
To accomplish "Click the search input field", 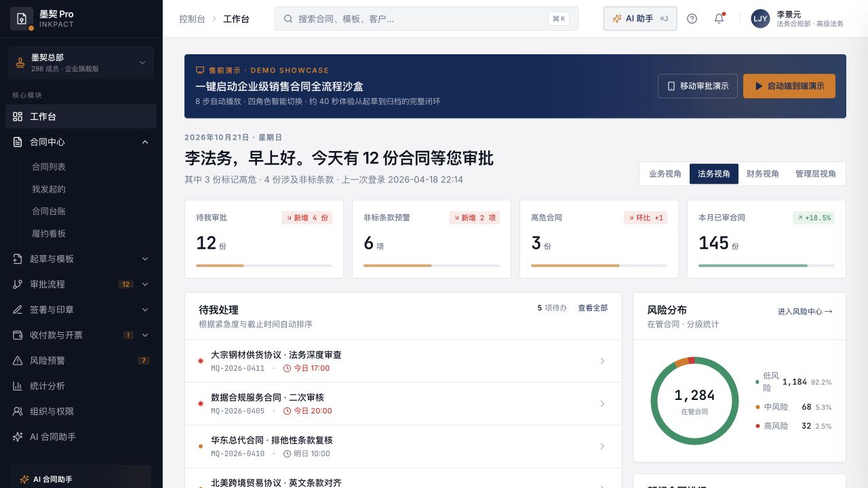I will [427, 19].
